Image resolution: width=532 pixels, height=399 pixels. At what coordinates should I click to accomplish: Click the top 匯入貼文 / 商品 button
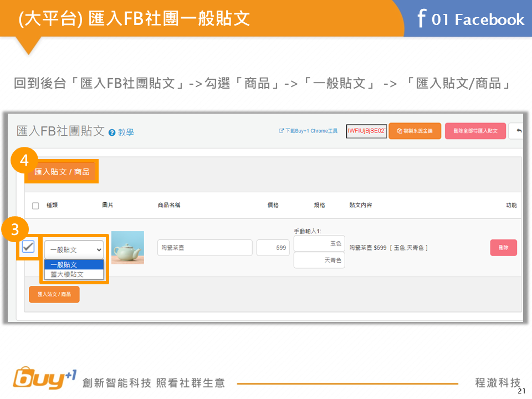pos(62,172)
